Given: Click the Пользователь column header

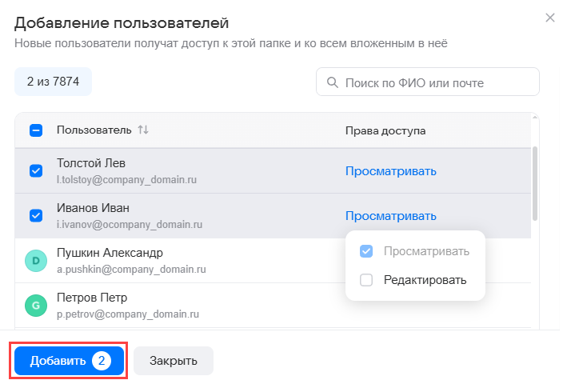Looking at the screenshot, I should click(x=94, y=130).
